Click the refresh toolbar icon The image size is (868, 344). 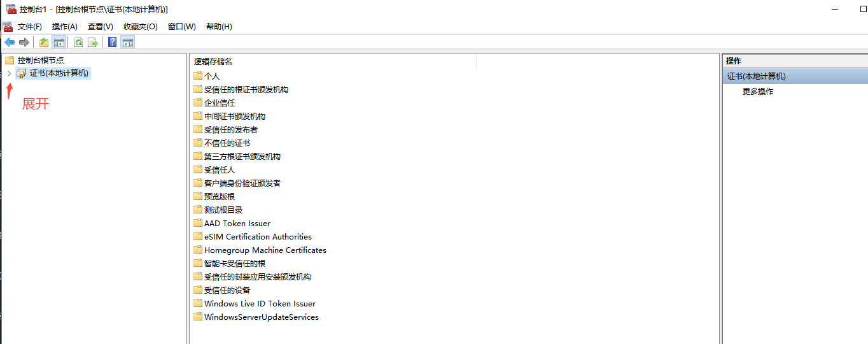click(78, 43)
